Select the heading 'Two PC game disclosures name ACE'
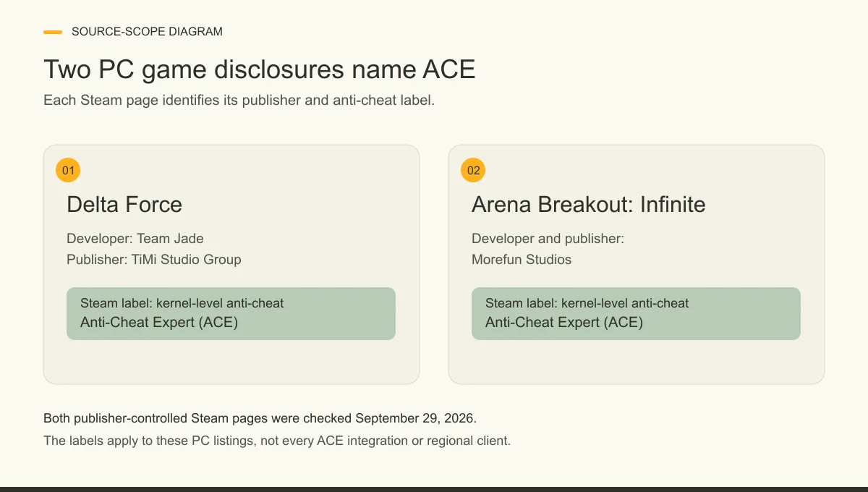The width and height of the screenshot is (868, 492). [x=259, y=70]
